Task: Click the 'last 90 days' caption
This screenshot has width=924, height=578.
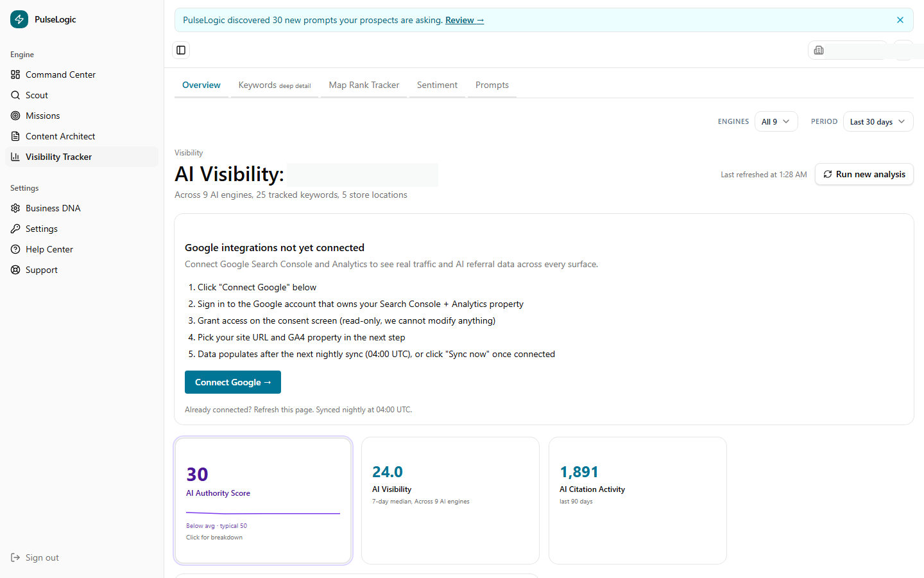Action: (576, 502)
